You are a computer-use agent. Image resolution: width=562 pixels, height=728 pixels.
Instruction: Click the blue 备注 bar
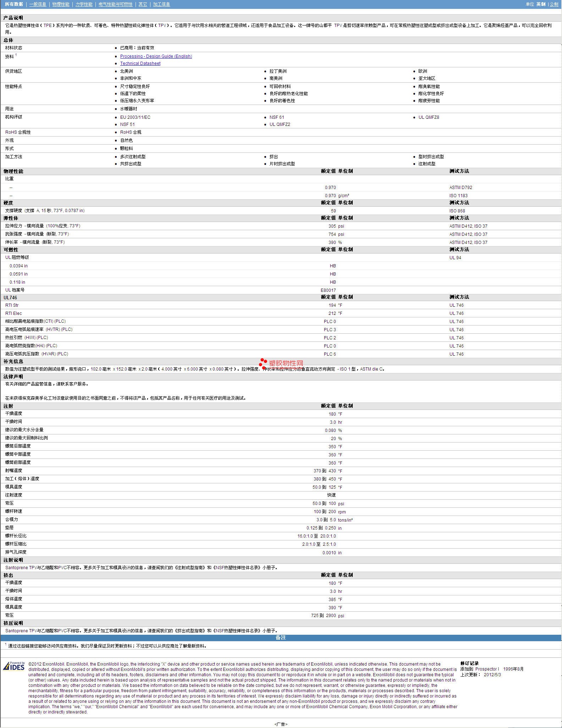point(281,638)
